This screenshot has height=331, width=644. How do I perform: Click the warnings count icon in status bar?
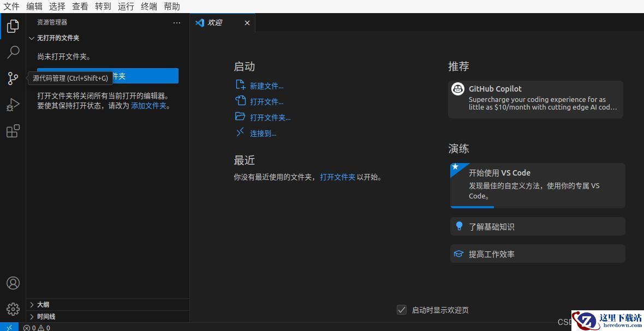click(41, 328)
